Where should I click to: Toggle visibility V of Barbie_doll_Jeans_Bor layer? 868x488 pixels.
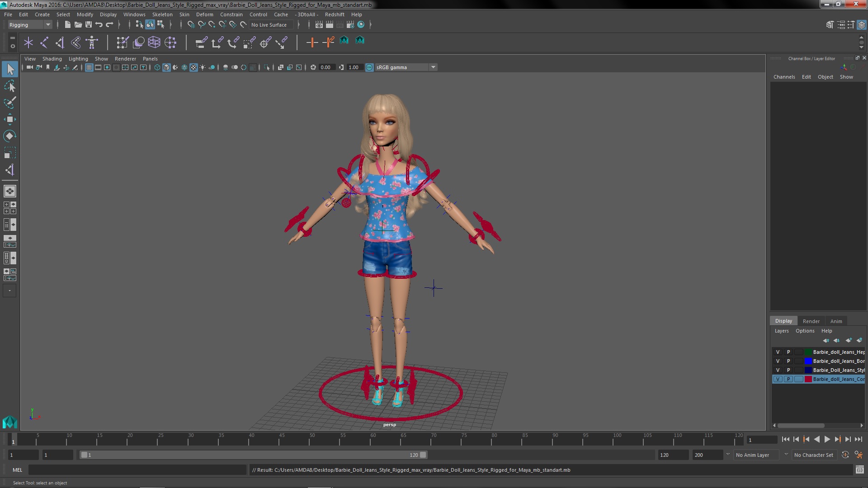tap(778, 361)
